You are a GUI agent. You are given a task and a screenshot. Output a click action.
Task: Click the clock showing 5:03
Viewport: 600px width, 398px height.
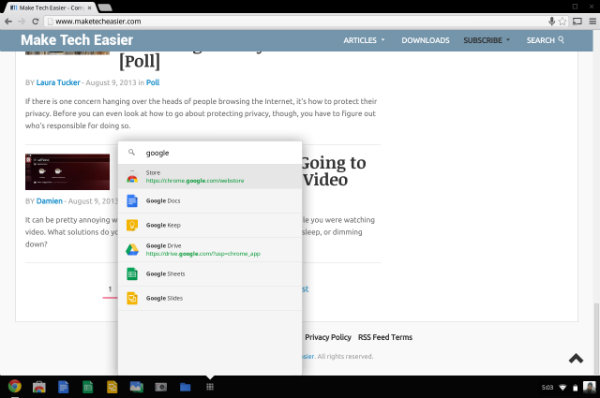click(548, 388)
